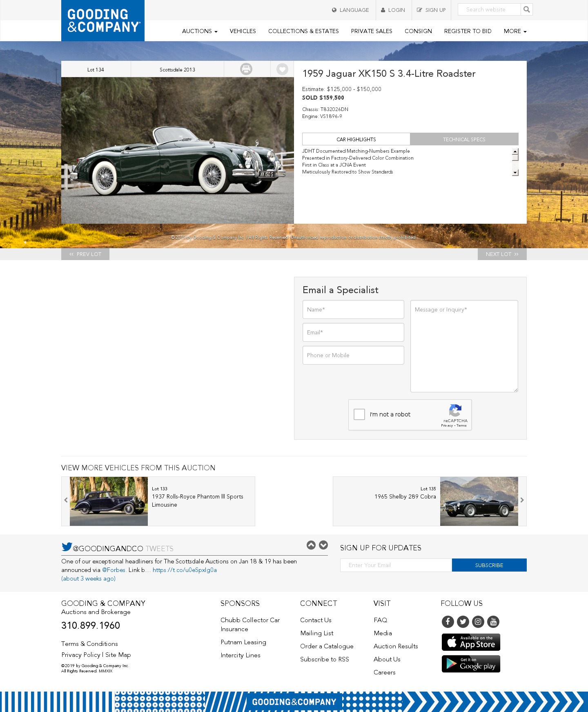Screen dimensions: 588x712
Task: Open Auction Results link
Action: pyautogui.click(x=396, y=646)
